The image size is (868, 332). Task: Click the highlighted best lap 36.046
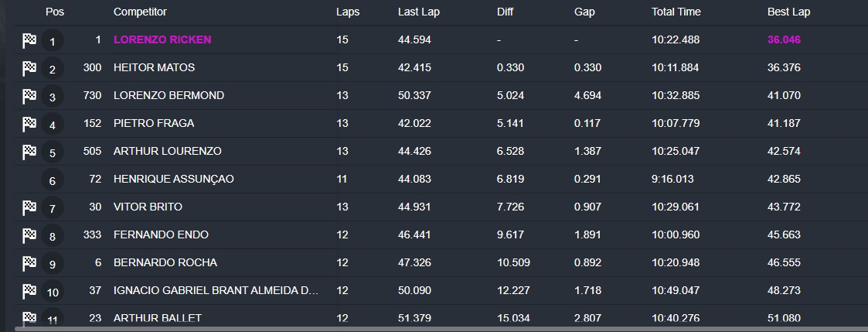(784, 40)
